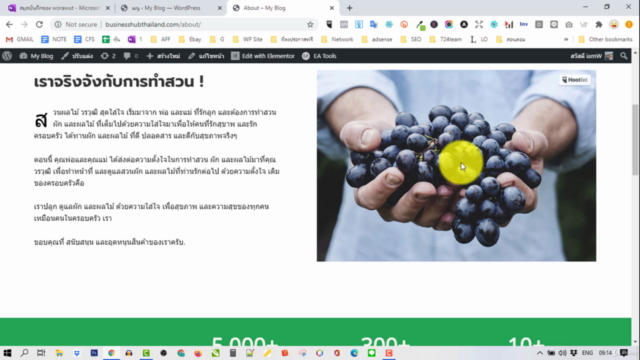Viewport: 640px width, 360px height.
Task: Open File Explorer from the taskbar
Action: tap(59, 353)
